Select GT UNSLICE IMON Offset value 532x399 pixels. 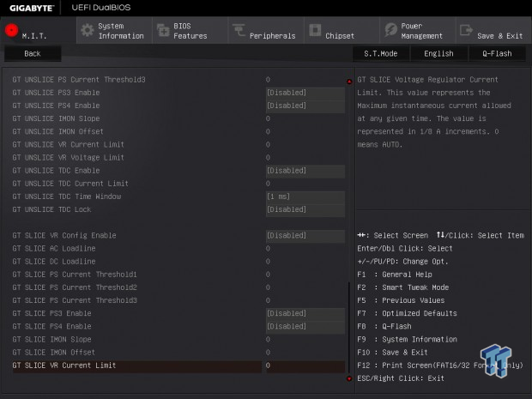[268, 131]
